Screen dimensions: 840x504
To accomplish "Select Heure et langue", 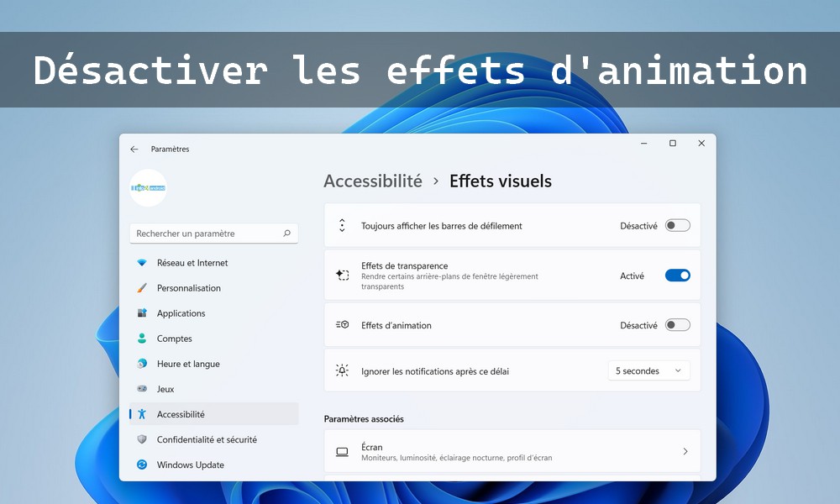I will pos(213,364).
